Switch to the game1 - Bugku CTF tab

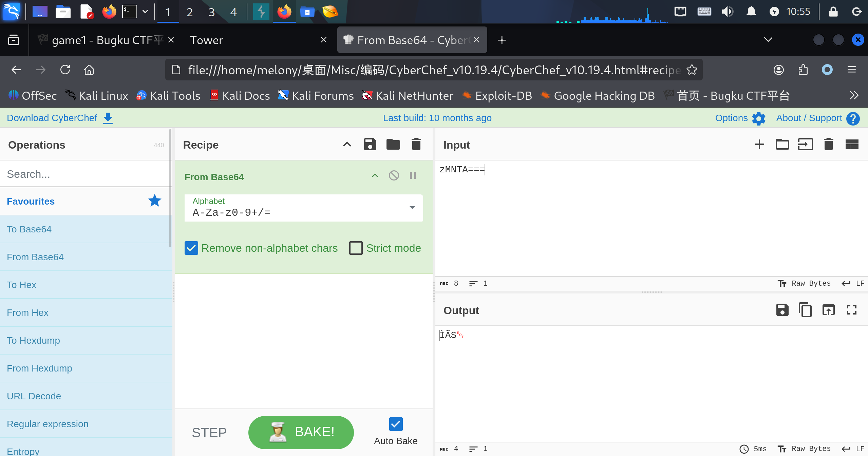coord(102,40)
